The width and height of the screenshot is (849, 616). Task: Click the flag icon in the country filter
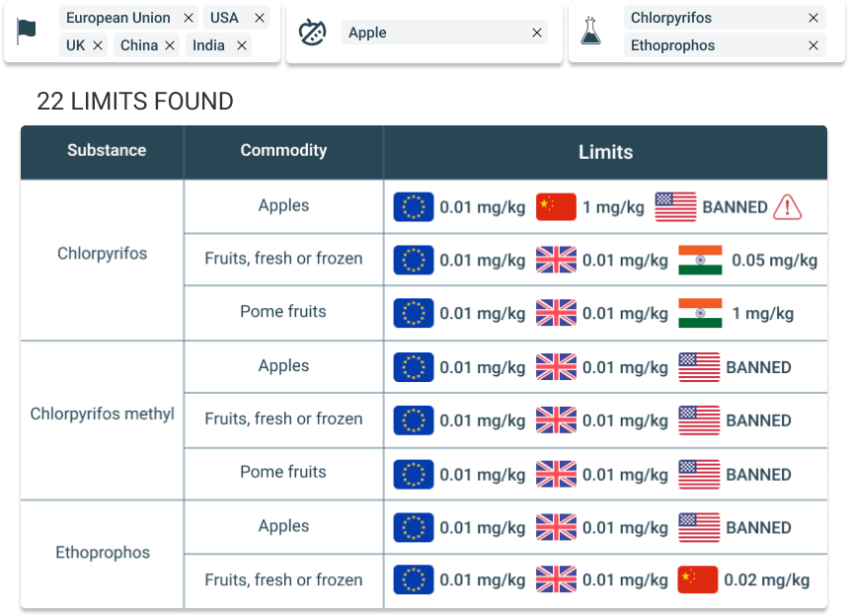click(28, 30)
